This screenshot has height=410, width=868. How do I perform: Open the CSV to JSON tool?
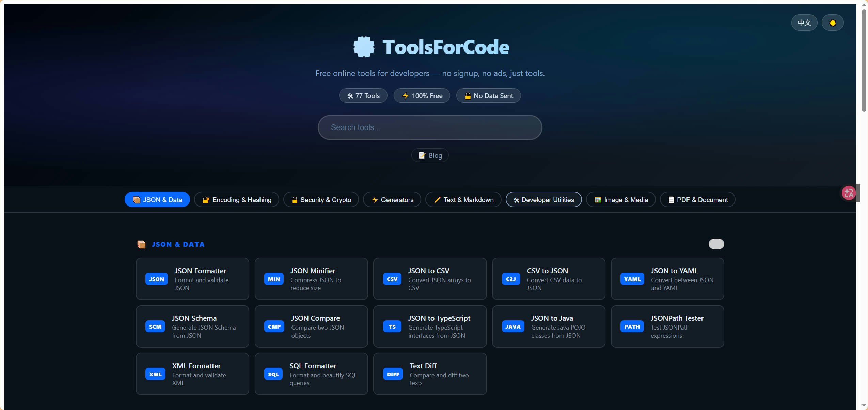[548, 278]
